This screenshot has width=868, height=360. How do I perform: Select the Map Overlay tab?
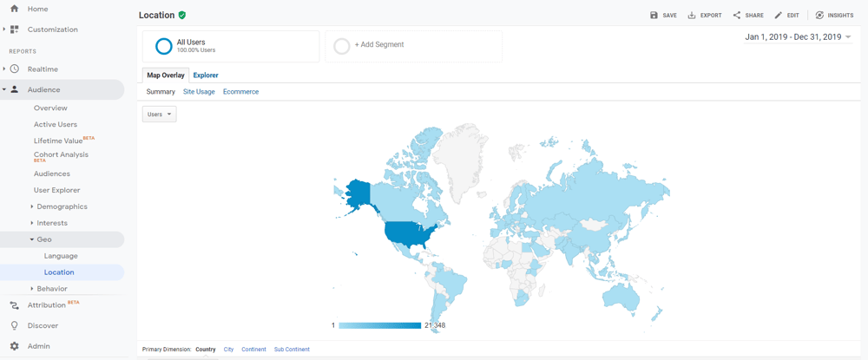tap(166, 75)
